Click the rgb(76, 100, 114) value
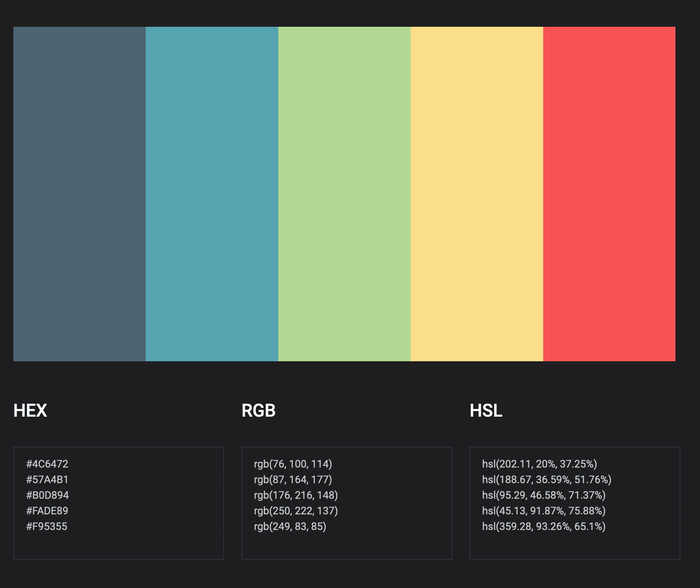The width and height of the screenshot is (700, 588). click(293, 464)
